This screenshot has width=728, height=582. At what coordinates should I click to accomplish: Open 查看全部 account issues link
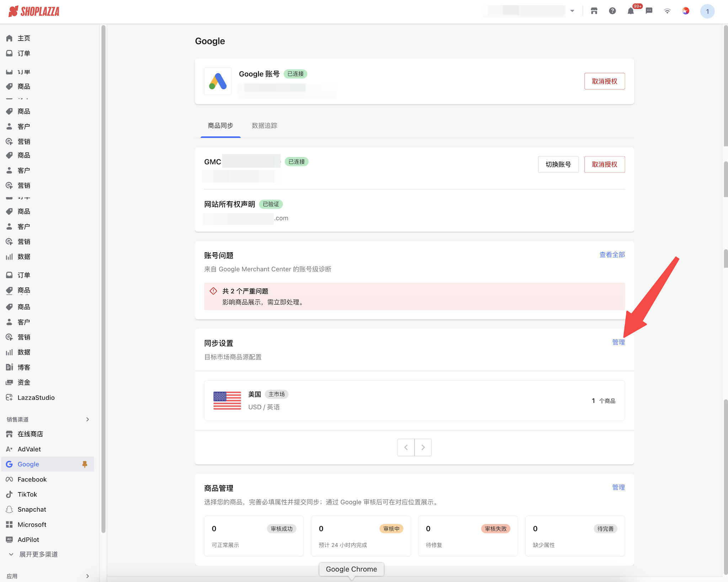tap(612, 255)
